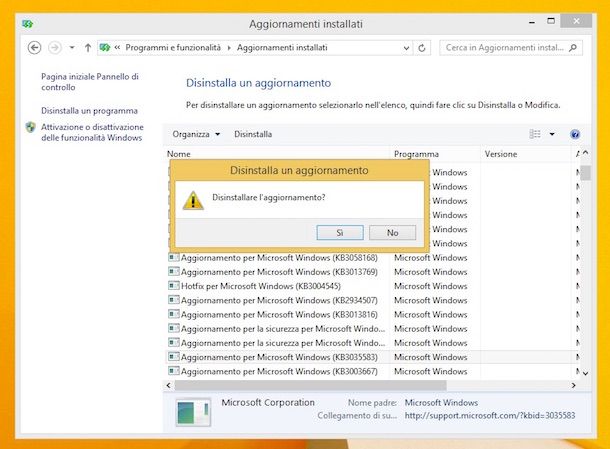Viewport: 610px width, 449px height.
Task: Click the Programmi e funzionalità breadcrumb
Action: click(173, 47)
